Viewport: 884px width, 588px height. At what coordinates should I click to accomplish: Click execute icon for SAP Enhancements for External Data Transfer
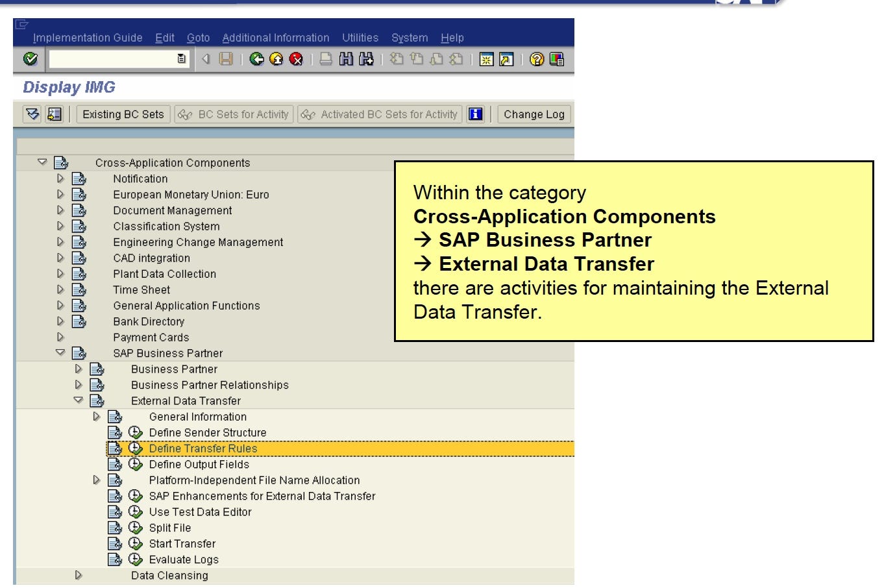135,496
